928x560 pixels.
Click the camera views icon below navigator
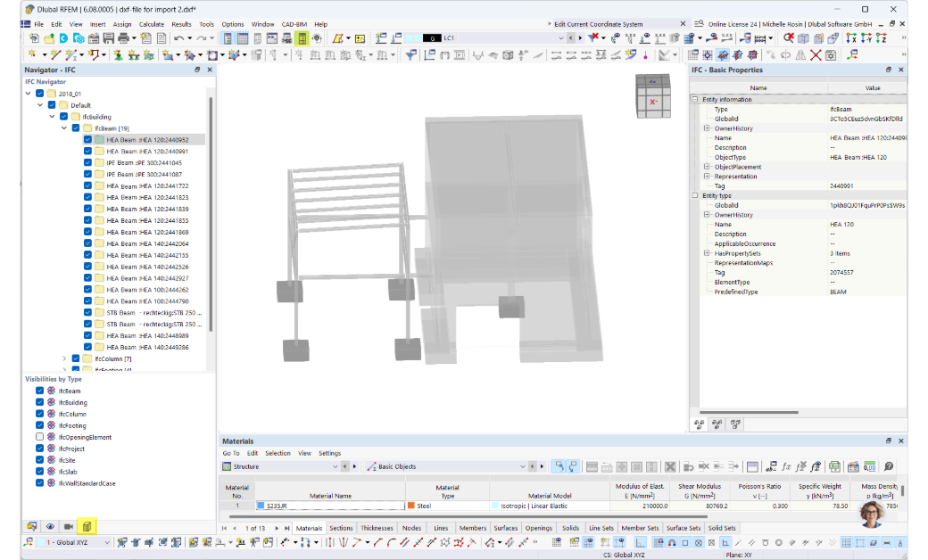[69, 526]
